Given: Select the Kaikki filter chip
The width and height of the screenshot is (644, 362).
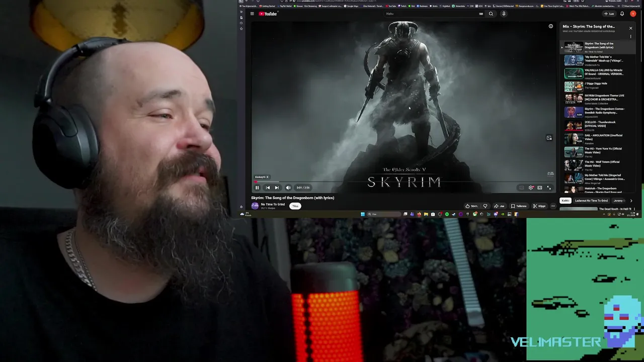Looking at the screenshot, I should [565, 201].
